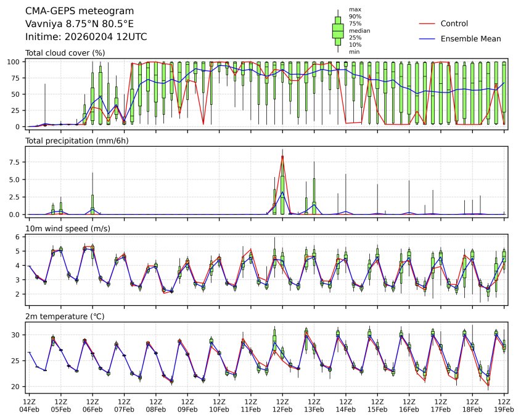Click the 'median' label in the legend
Image resolution: width=521 pixels, height=420 pixels.
(356, 31)
